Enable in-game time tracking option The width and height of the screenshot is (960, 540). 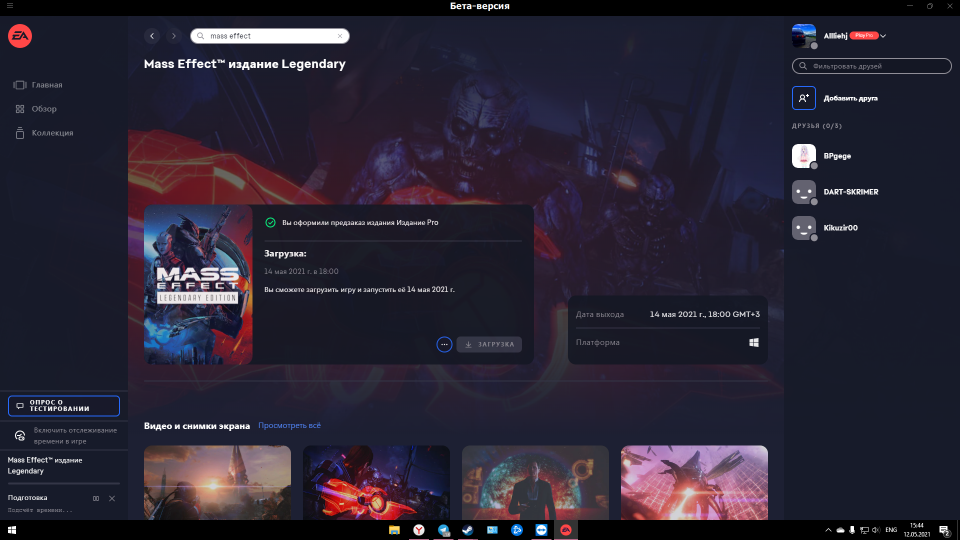click(x=64, y=435)
